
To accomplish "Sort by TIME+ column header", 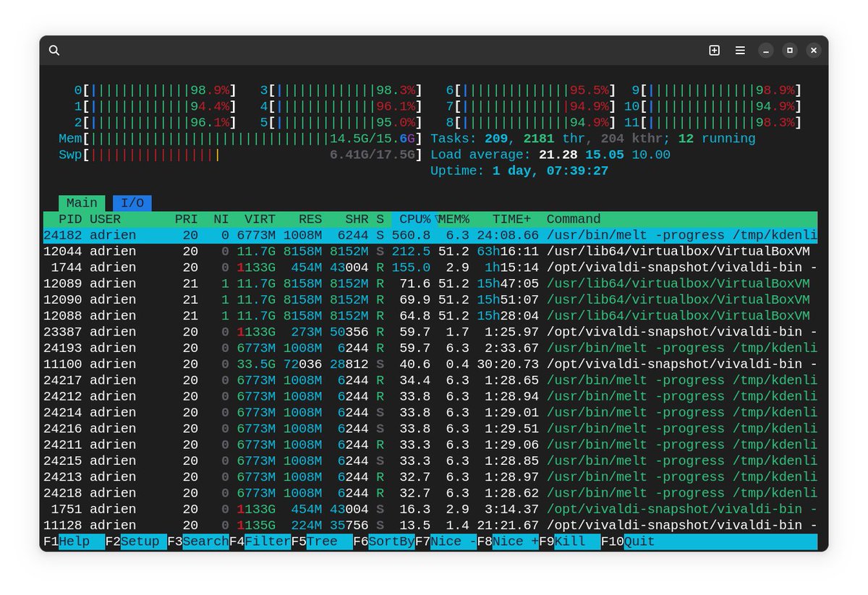I will tap(511, 219).
